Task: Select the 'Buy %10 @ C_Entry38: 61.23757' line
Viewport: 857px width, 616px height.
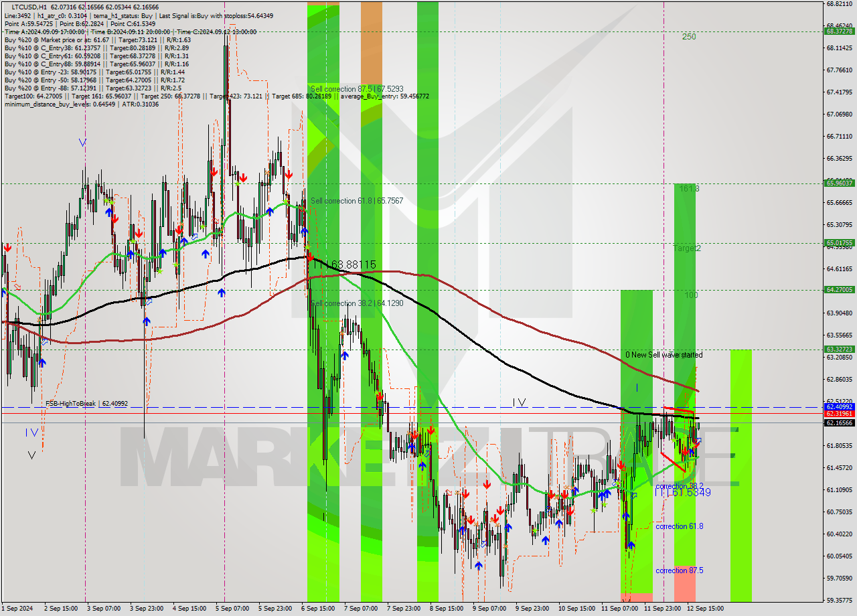Action: point(96,48)
